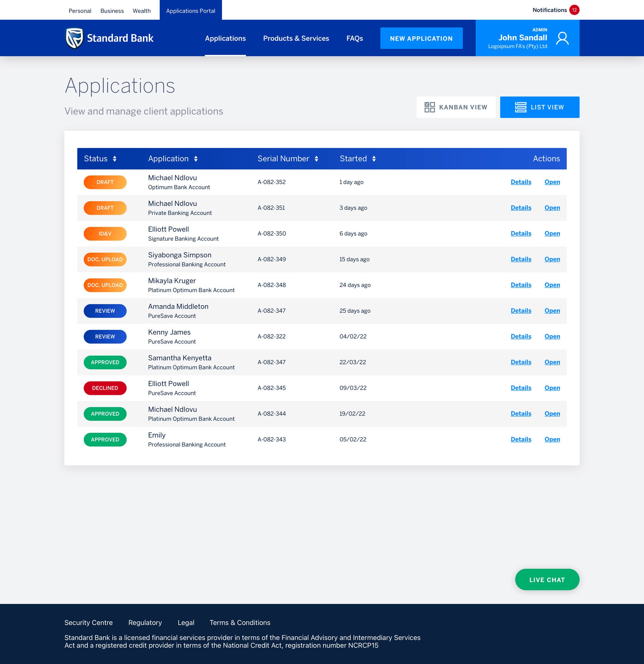
Task: Sort by Serial Number column arrows
Action: [316, 159]
